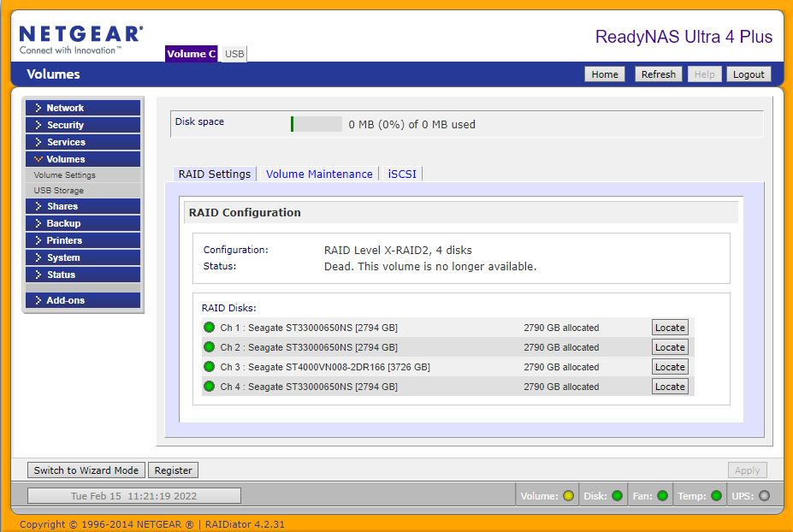Select the USB volume tab
Screen dimensions: 793x532
point(234,54)
